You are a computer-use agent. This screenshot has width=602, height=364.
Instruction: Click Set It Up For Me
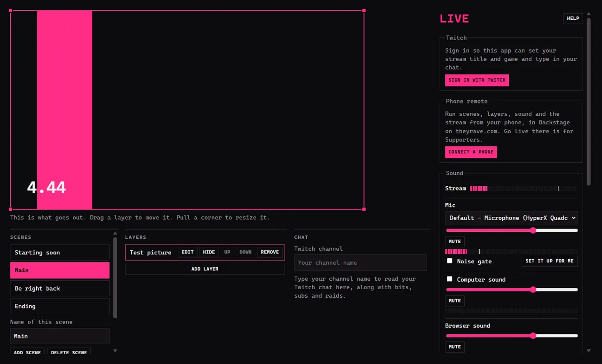[549, 261]
